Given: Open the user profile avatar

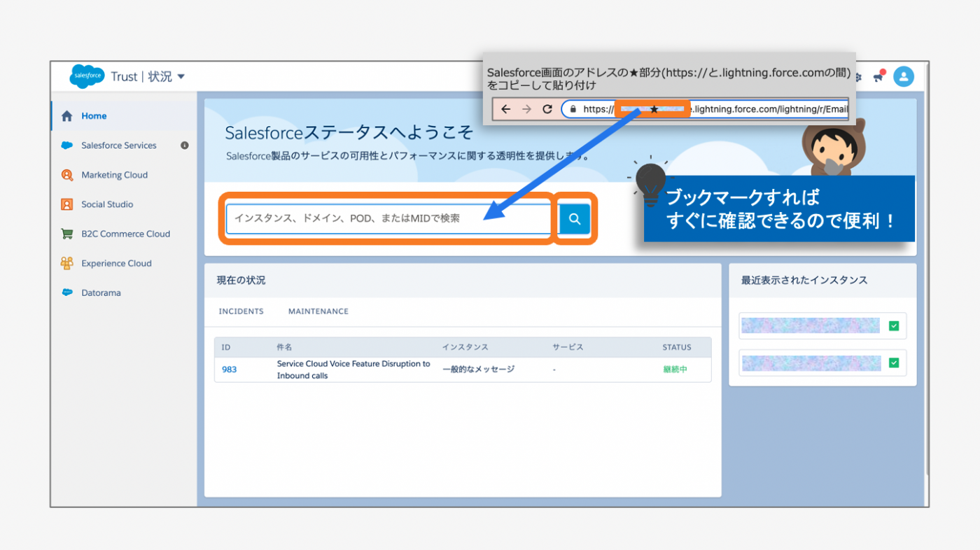Looking at the screenshot, I should pyautogui.click(x=904, y=76).
